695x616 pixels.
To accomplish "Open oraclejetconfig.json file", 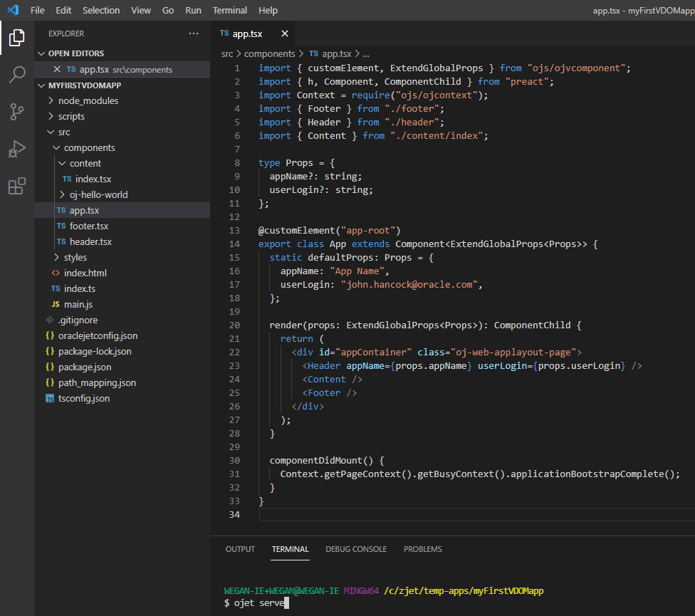I will click(x=98, y=335).
